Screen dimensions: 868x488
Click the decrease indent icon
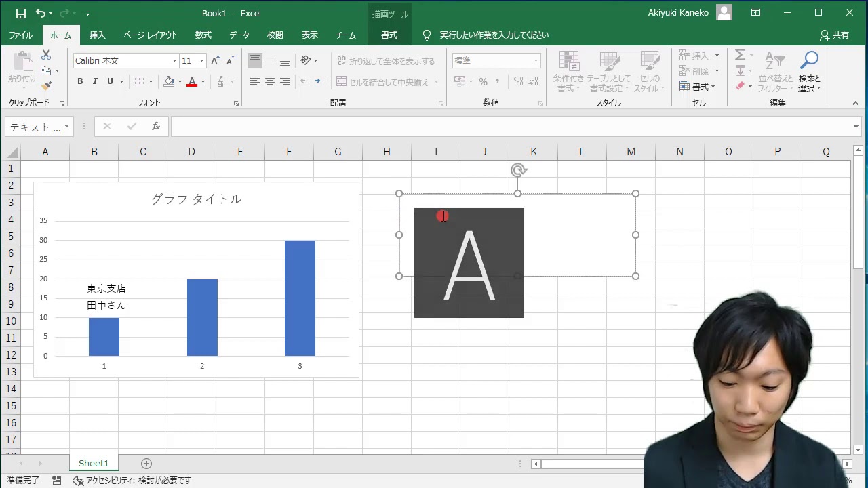coord(306,81)
